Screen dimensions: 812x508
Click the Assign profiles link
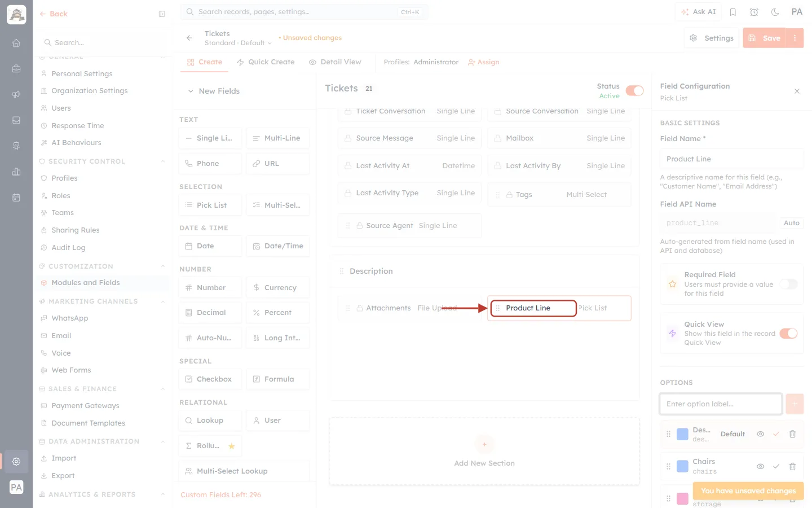[484, 62]
